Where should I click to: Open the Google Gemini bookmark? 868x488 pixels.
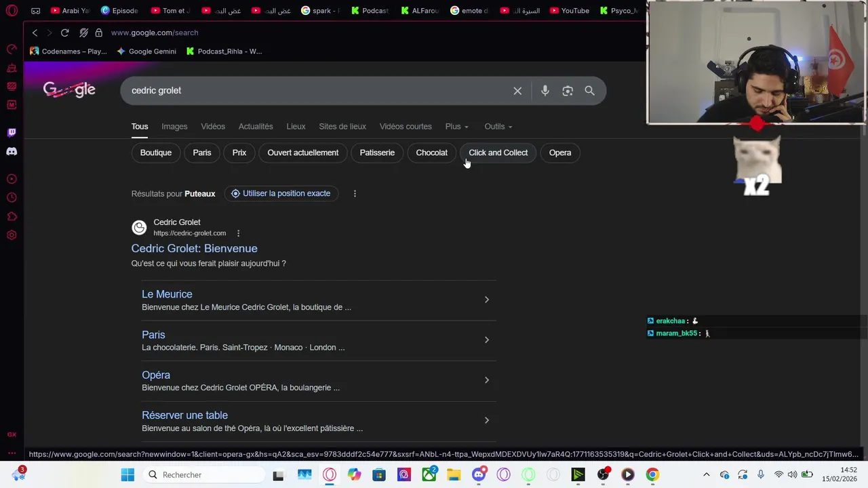pos(146,52)
